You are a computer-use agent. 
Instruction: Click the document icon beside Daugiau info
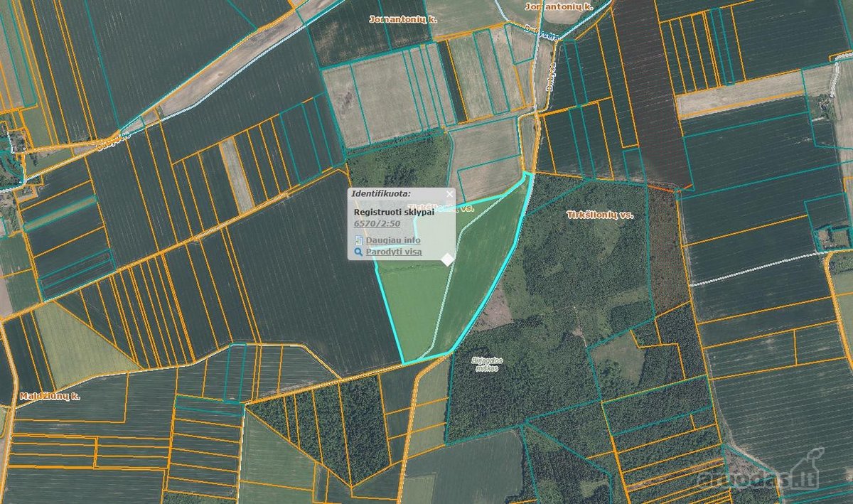[x=359, y=240]
